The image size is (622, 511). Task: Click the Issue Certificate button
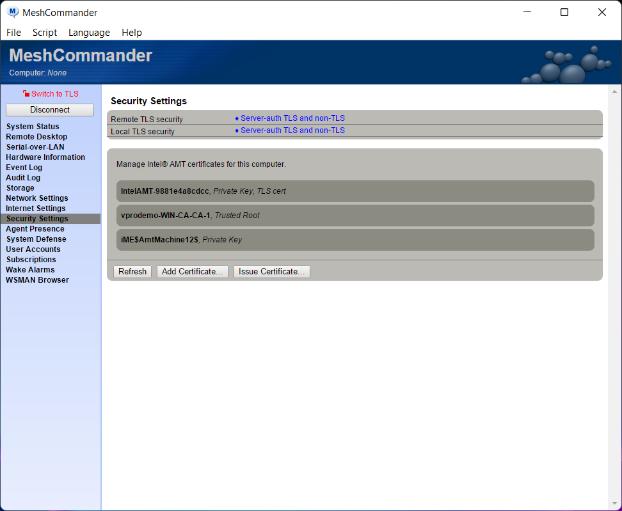pos(272,271)
